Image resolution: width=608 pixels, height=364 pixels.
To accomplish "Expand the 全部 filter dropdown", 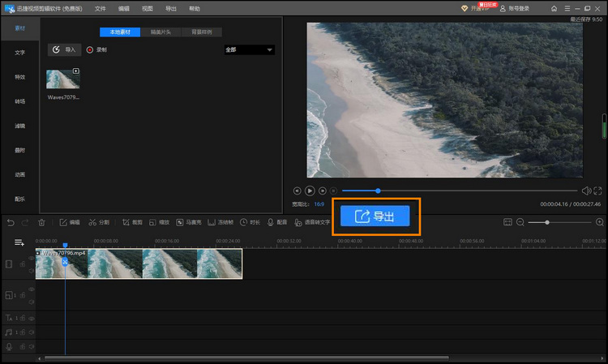I will [x=250, y=49].
